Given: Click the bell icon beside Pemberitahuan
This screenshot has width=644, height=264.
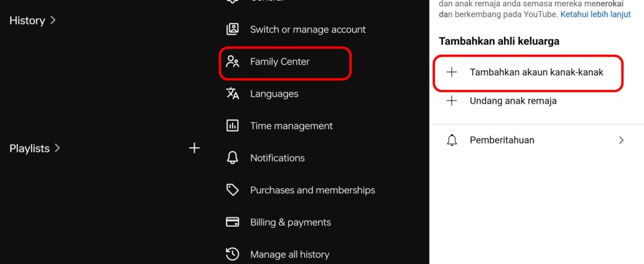Looking at the screenshot, I should (x=452, y=140).
